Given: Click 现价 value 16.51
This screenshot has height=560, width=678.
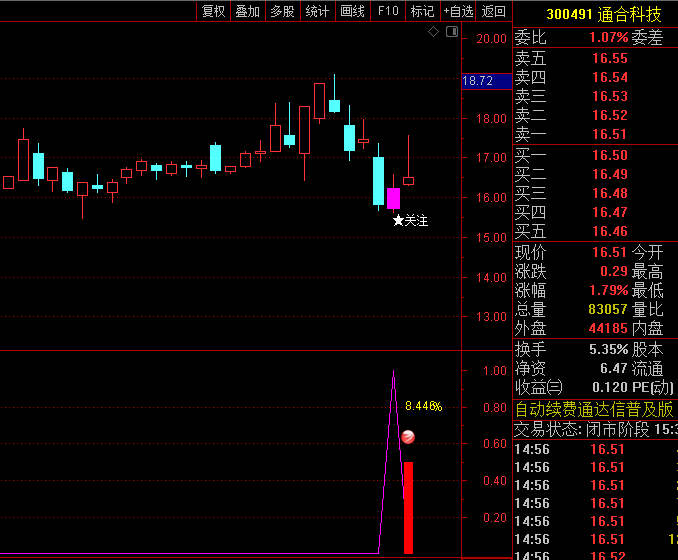Looking at the screenshot, I should [610, 252].
